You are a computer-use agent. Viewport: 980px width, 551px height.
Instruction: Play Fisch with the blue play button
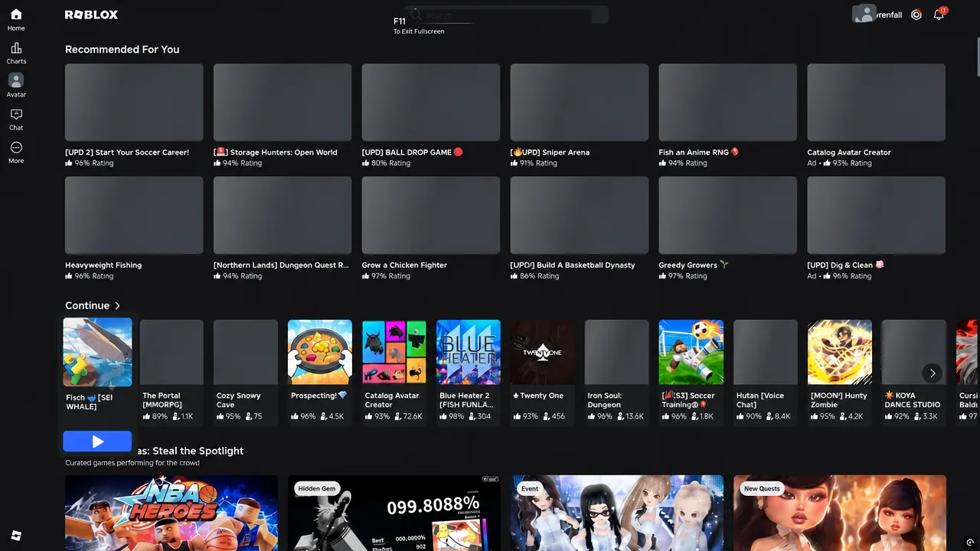pyautogui.click(x=97, y=442)
